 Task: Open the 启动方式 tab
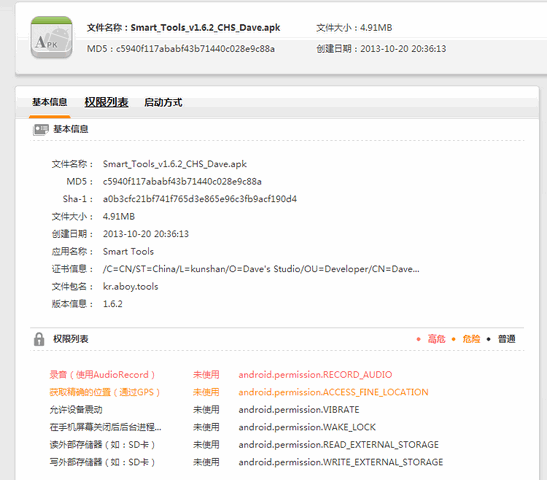(163, 103)
